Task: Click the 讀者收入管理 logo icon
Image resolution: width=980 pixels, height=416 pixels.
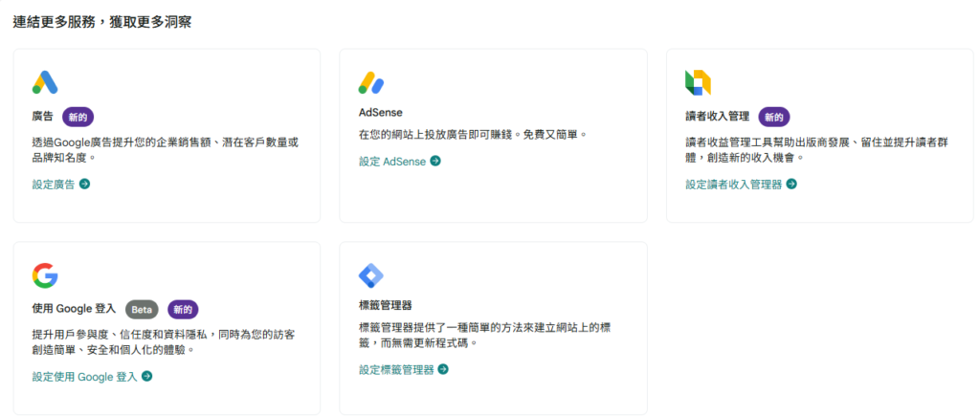Action: click(x=698, y=82)
